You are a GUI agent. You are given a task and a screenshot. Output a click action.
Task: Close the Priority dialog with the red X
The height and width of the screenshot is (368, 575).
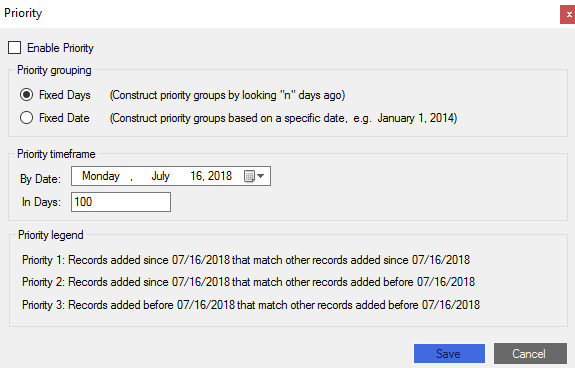568,15
